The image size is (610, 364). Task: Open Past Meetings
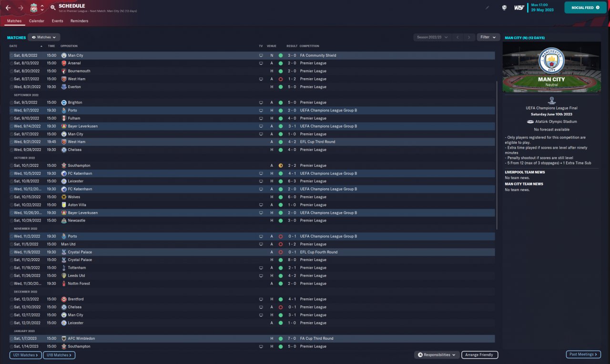(x=583, y=354)
